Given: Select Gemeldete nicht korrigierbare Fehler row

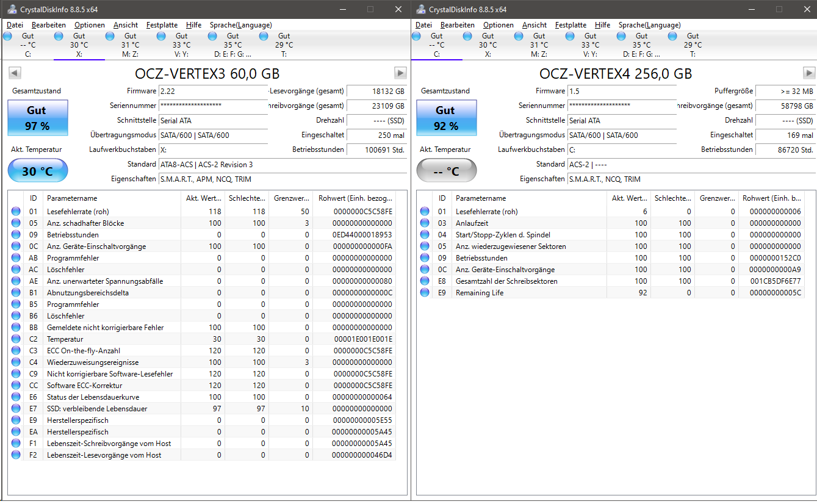Looking at the screenshot, I should click(203, 328).
